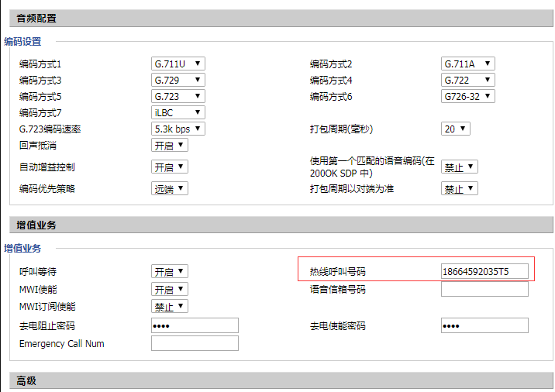The height and width of the screenshot is (392, 555).
Task: Open the MWI订阅使能 禁止 dropdown
Action: point(169,306)
